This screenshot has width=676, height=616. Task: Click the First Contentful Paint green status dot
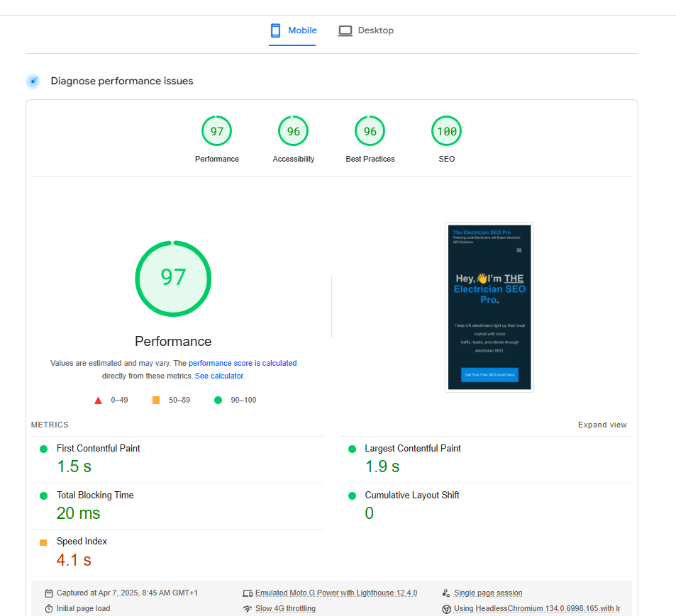coord(43,449)
